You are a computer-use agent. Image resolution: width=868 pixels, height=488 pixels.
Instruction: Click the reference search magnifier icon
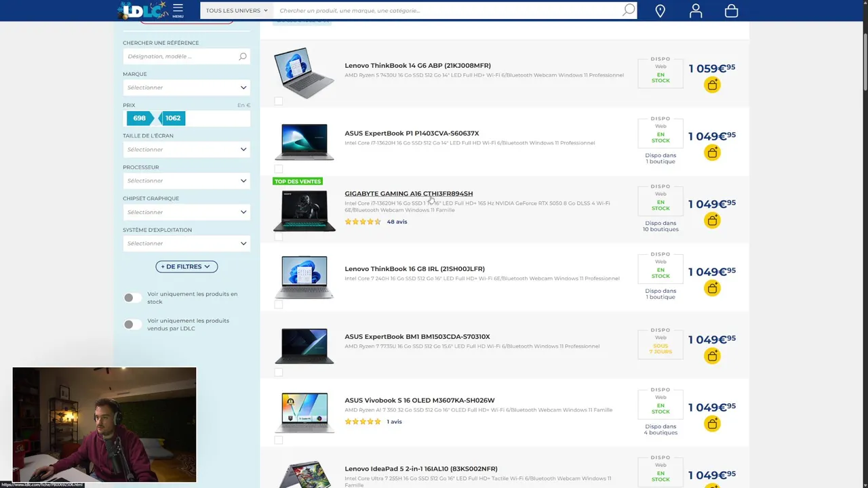243,56
